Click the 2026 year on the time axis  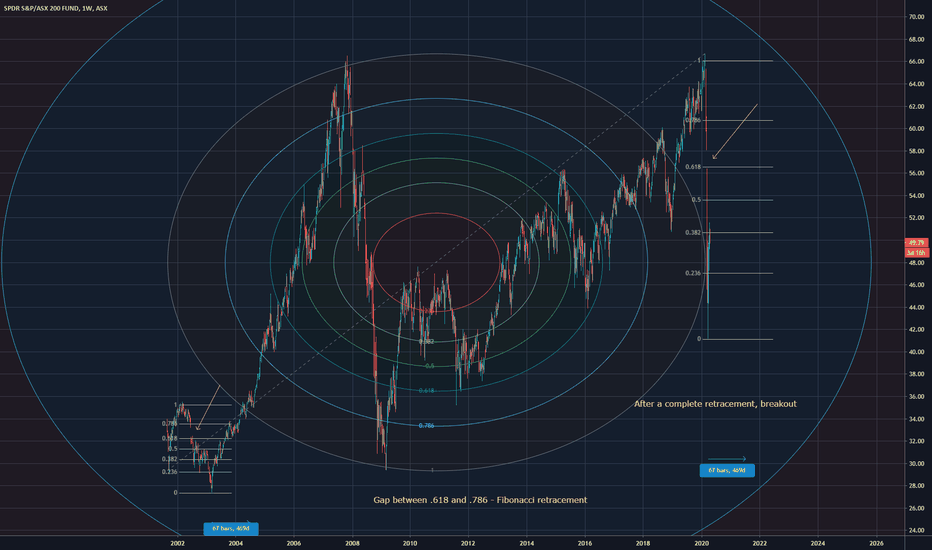(x=876, y=543)
